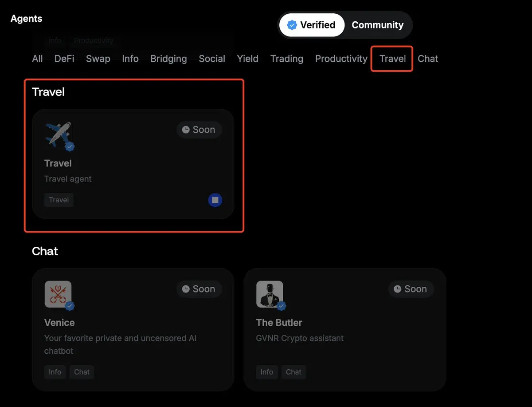Click the Travel section heading
Image resolution: width=532 pixels, height=407 pixels.
48,92
